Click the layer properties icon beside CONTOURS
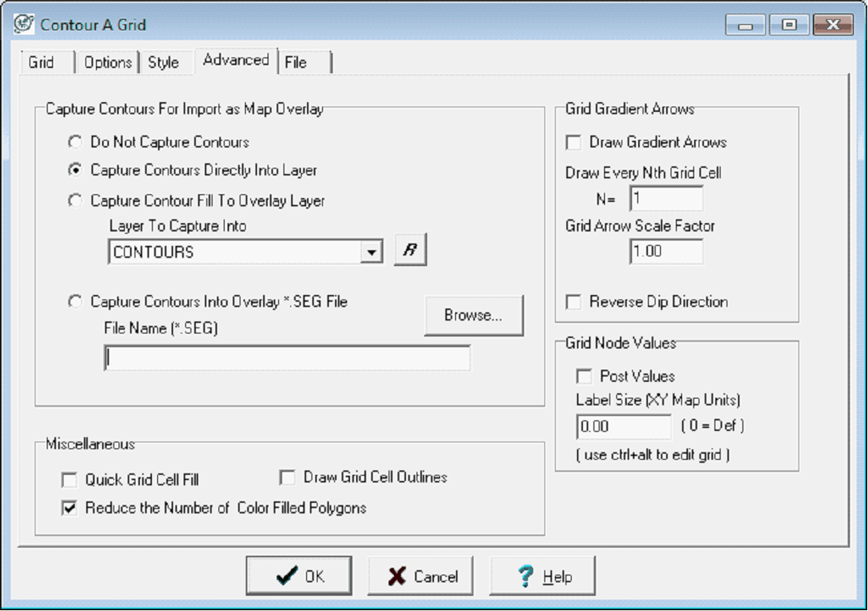868x611 pixels. pyautogui.click(x=411, y=252)
